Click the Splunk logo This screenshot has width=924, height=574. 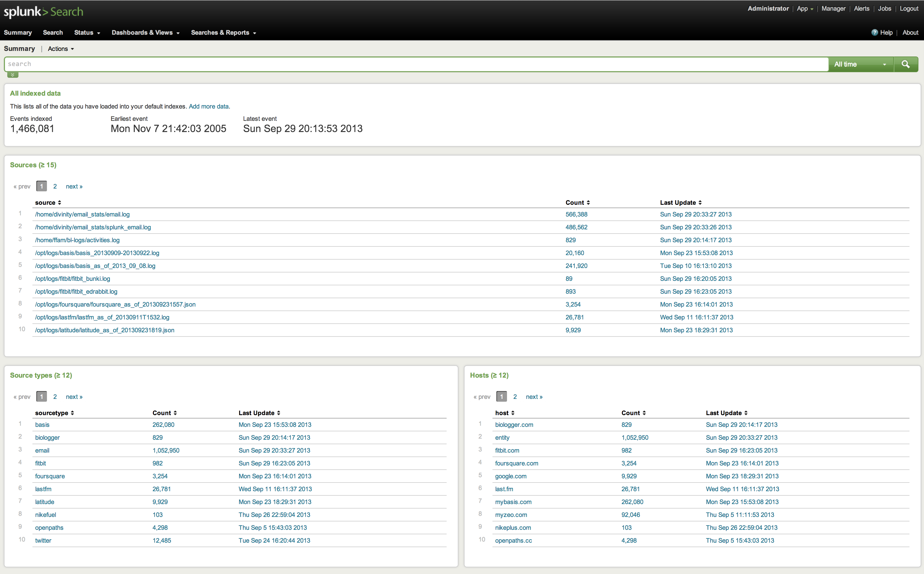[x=26, y=12]
